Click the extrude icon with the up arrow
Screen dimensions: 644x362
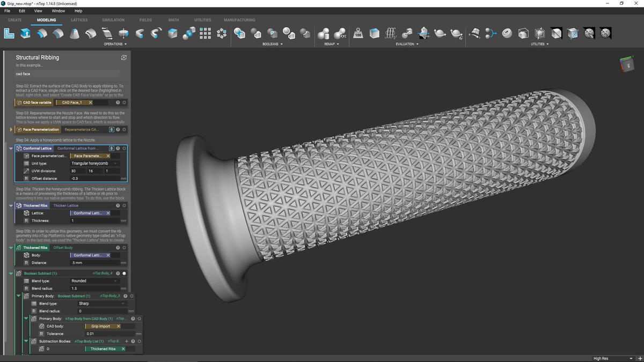(x=25, y=34)
